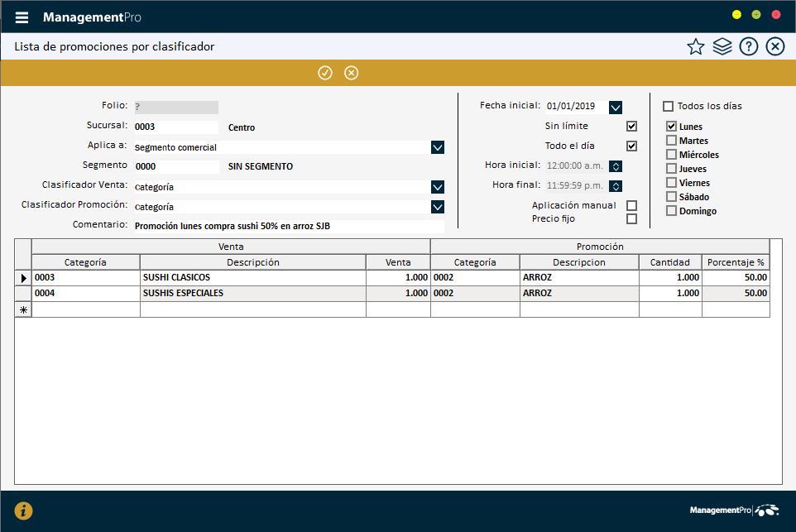Click the Segmento field 0000
This screenshot has width=796, height=532.
pos(177,166)
